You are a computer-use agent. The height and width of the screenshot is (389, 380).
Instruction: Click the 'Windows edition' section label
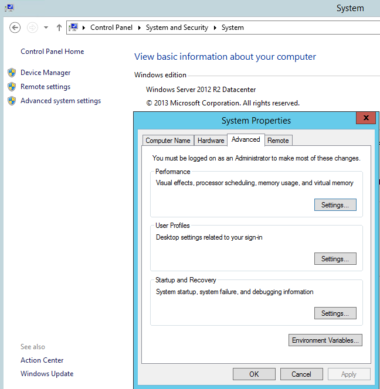click(160, 75)
